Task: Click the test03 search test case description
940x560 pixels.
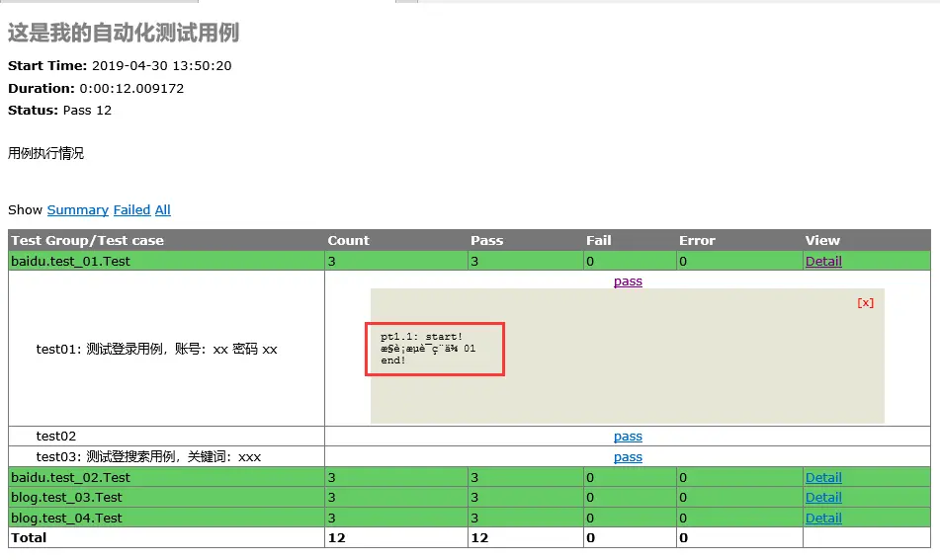Action: pos(148,457)
